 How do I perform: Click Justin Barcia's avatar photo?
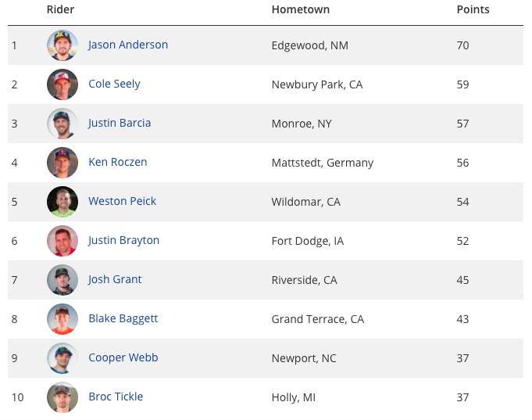(x=62, y=124)
